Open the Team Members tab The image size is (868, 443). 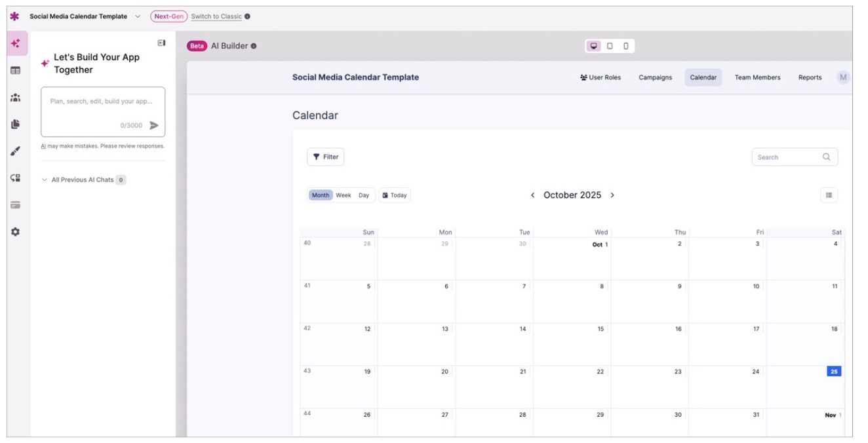pos(757,77)
